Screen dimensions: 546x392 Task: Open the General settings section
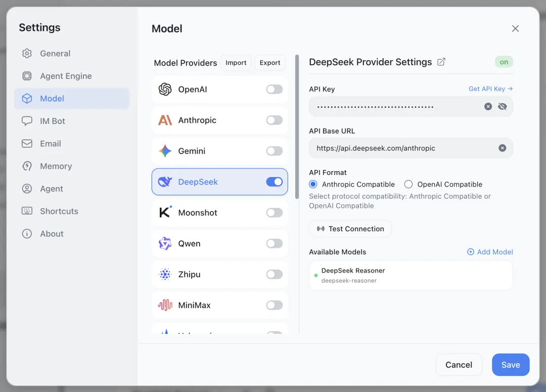[x=55, y=54]
